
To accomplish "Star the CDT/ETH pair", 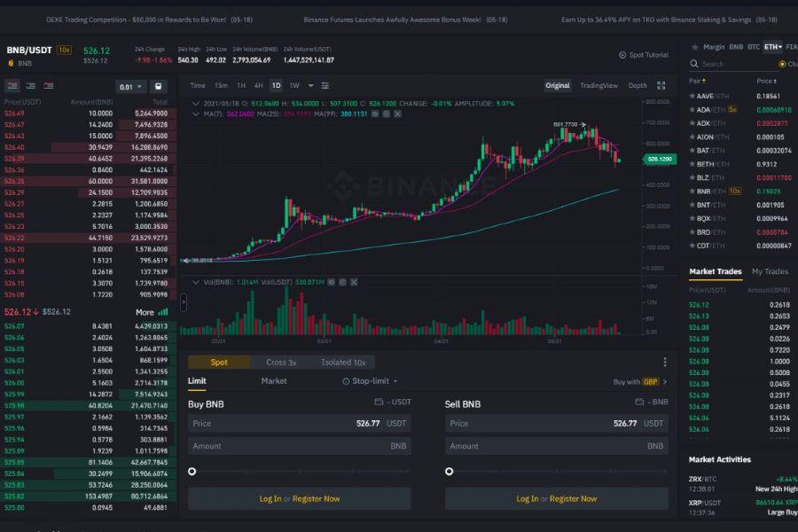I will (x=692, y=246).
